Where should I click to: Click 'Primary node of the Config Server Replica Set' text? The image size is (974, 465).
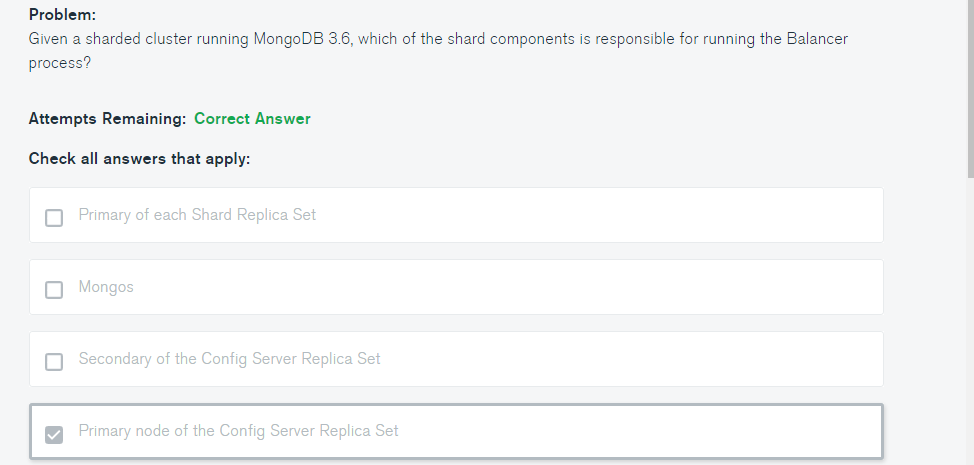[x=238, y=431]
